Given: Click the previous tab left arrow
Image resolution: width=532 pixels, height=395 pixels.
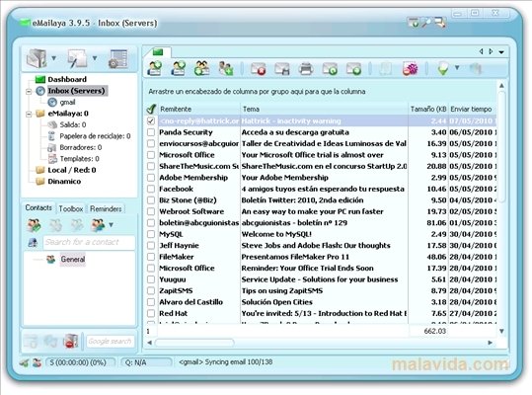Looking at the screenshot, I should click(481, 51).
